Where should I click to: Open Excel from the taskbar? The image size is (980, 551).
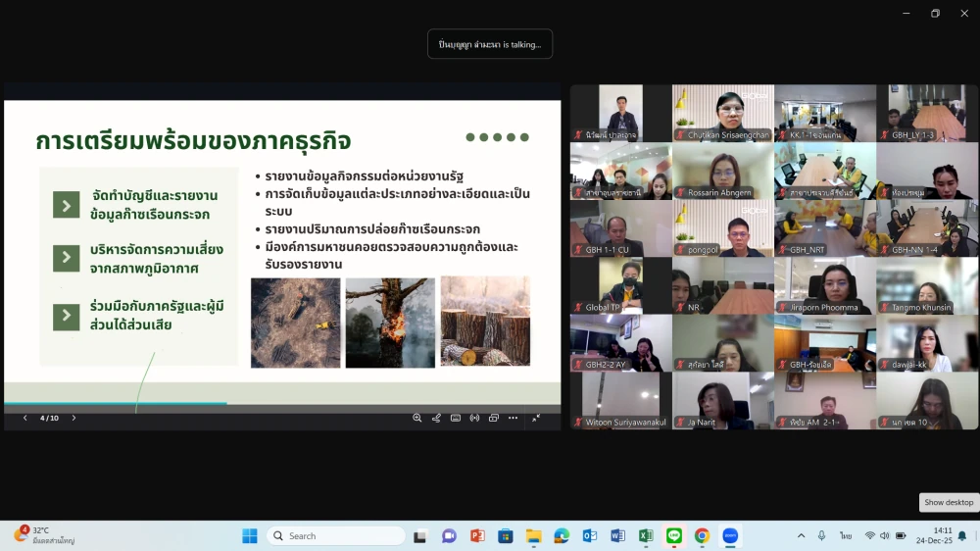click(x=646, y=536)
